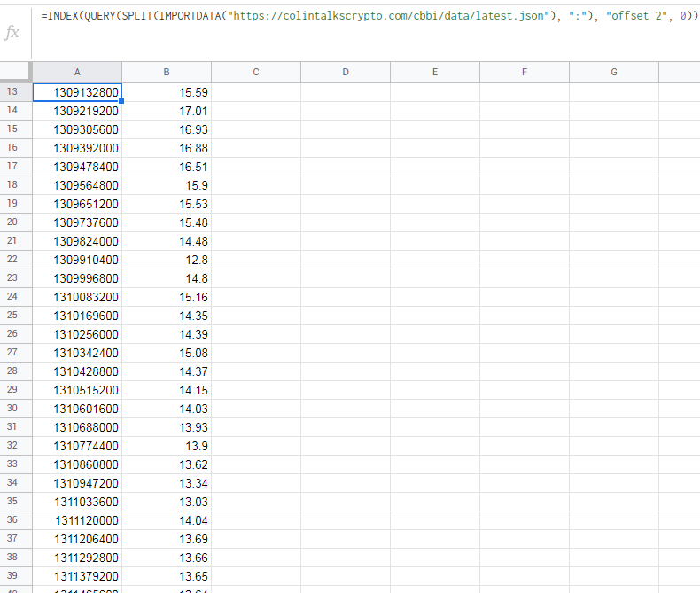Select column B header
The image size is (700, 593).
[167, 72]
